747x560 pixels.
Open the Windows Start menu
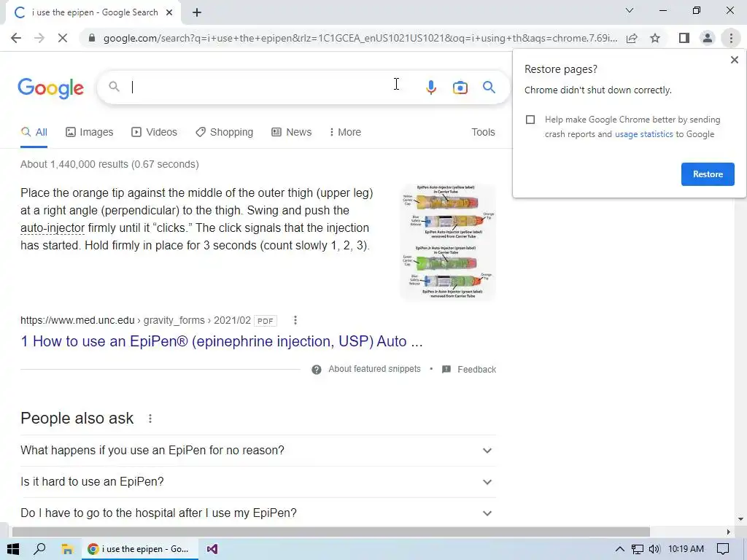pos(13,549)
